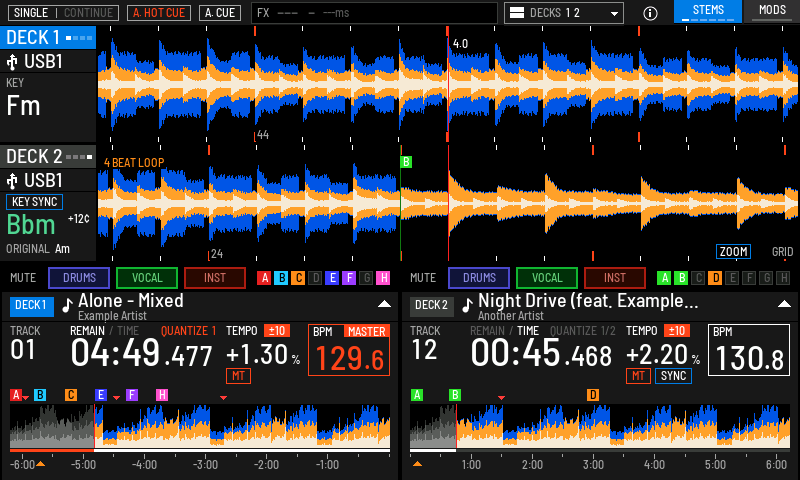Seek within Deck 1 overview waveform

coord(200,426)
